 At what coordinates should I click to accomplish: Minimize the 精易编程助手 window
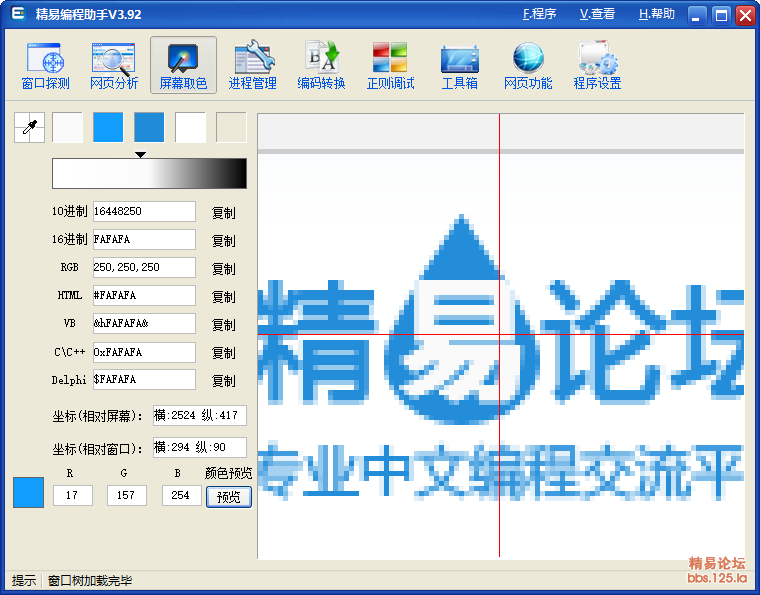[697, 16]
